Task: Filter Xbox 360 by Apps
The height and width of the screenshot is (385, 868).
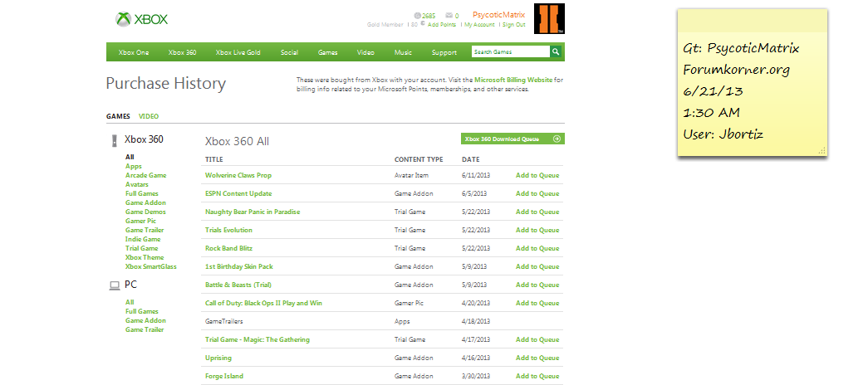Action: pos(134,166)
